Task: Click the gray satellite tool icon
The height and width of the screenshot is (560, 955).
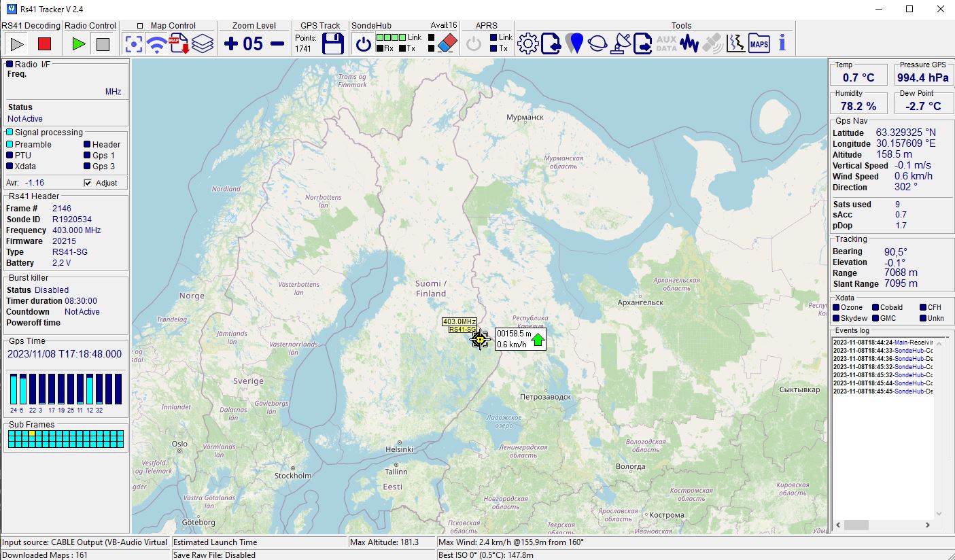Action: tap(712, 44)
